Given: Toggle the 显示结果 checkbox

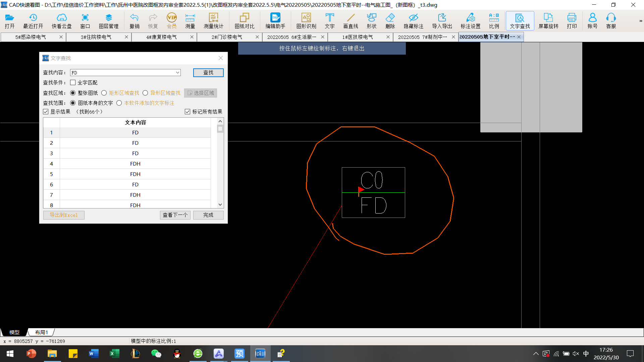Looking at the screenshot, I should coord(46,112).
